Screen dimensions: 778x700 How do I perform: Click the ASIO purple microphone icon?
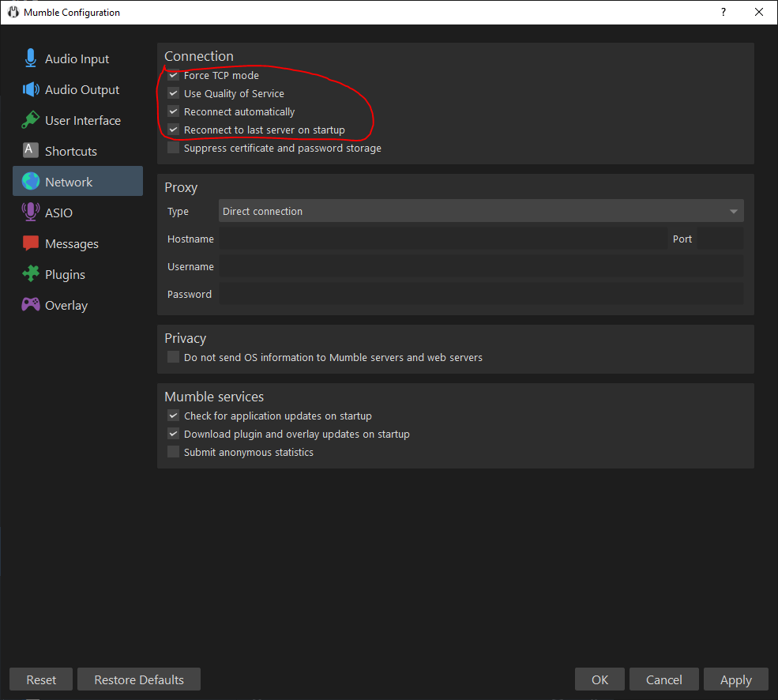coord(31,213)
